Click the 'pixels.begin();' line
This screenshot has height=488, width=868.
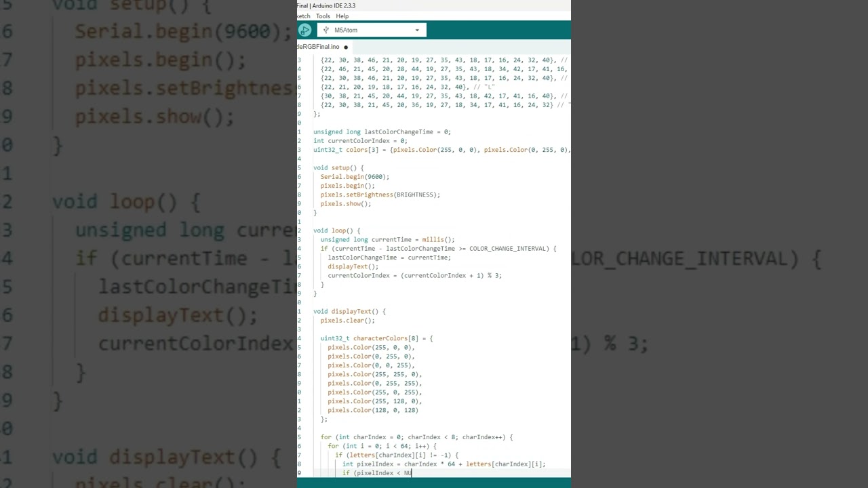coord(347,186)
